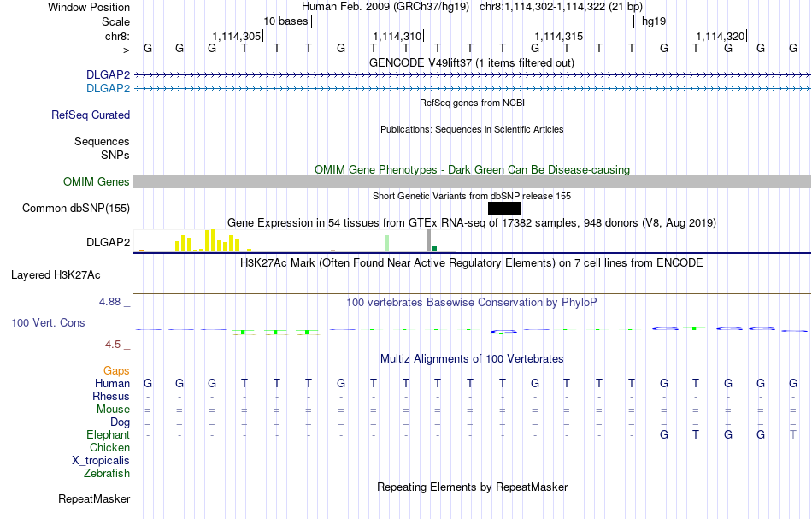Open the 100 Vert. Cons label
812x519 pixels.
click(48, 322)
